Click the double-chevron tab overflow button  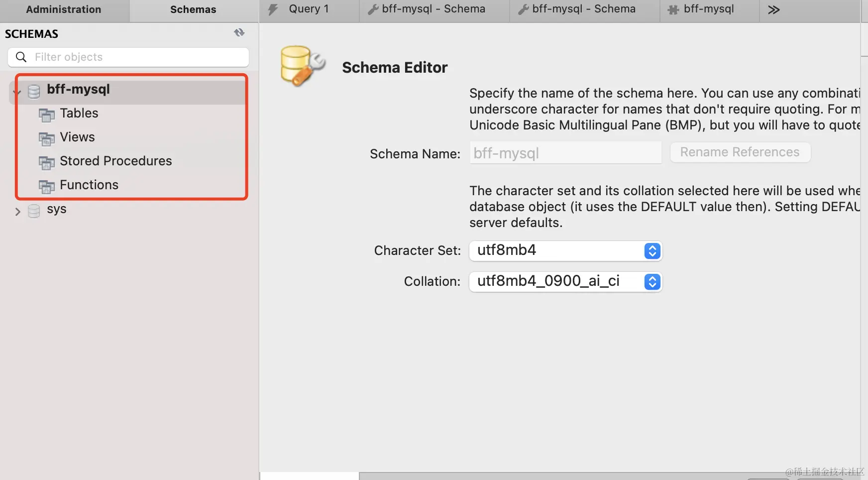tap(774, 8)
